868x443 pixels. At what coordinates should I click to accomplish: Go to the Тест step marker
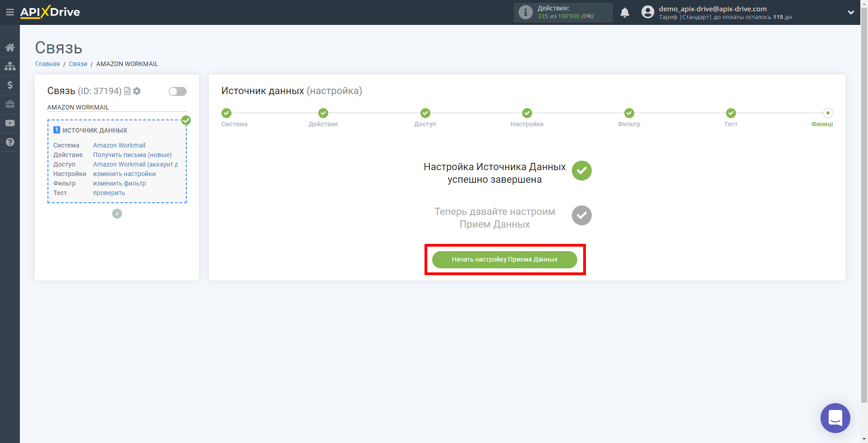[x=731, y=113]
